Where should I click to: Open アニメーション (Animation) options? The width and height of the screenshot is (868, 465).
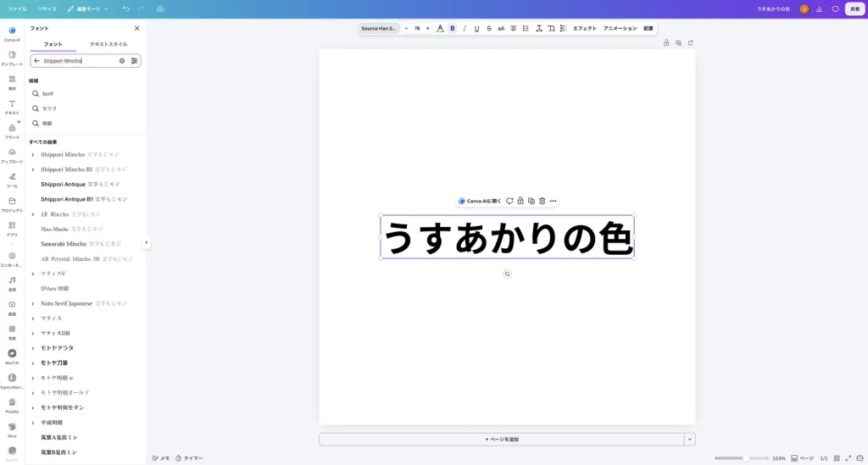(x=620, y=28)
